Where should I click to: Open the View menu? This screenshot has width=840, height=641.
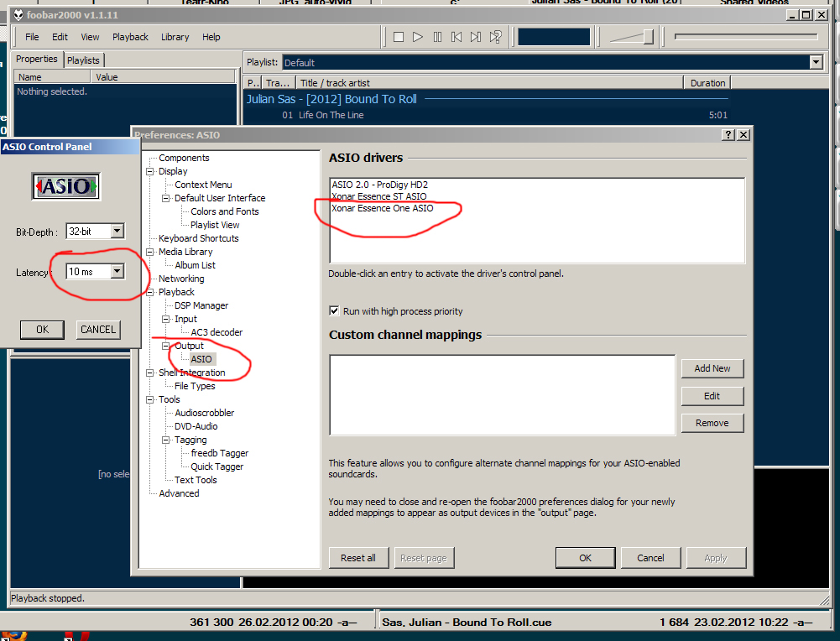pyautogui.click(x=90, y=37)
